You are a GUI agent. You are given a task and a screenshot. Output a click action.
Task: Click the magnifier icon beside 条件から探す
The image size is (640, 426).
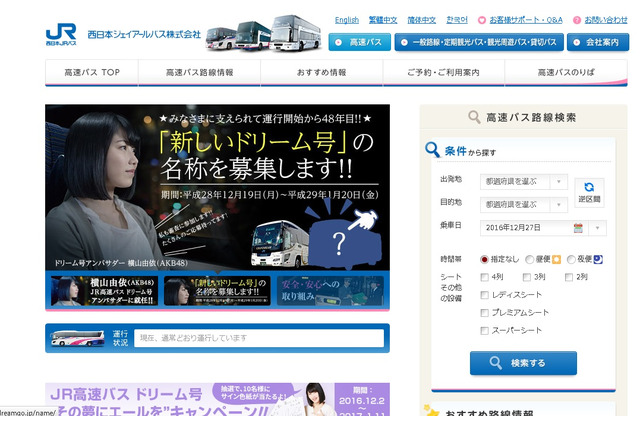pyautogui.click(x=432, y=150)
